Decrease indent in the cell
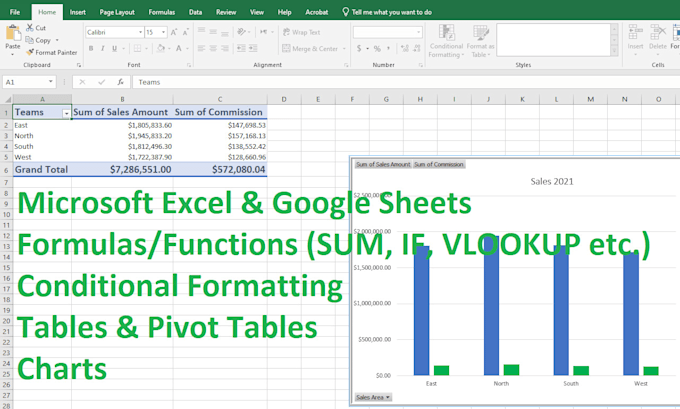 coord(241,48)
